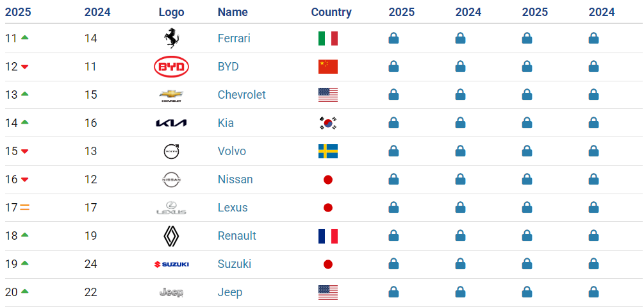This screenshot has width=644, height=307.
Task: Click the Jeep logo
Action: point(171,293)
